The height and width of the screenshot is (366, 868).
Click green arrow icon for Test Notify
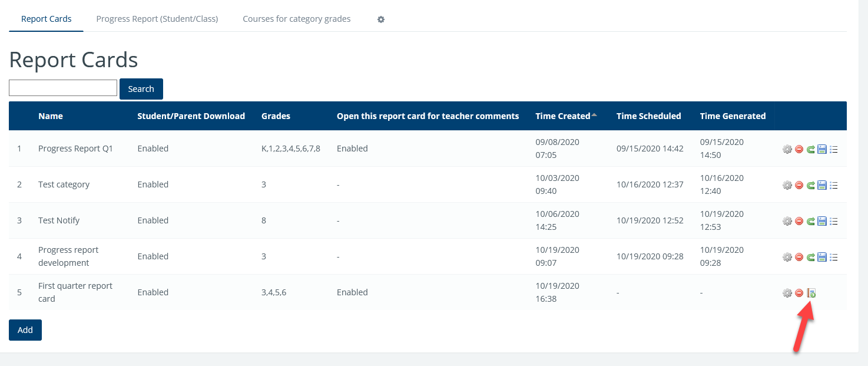pyautogui.click(x=811, y=222)
